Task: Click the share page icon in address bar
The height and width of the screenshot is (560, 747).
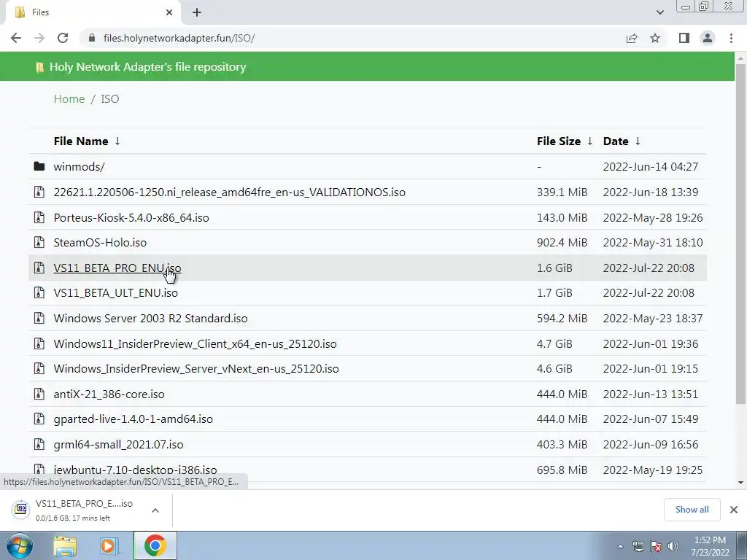Action: pyautogui.click(x=632, y=38)
